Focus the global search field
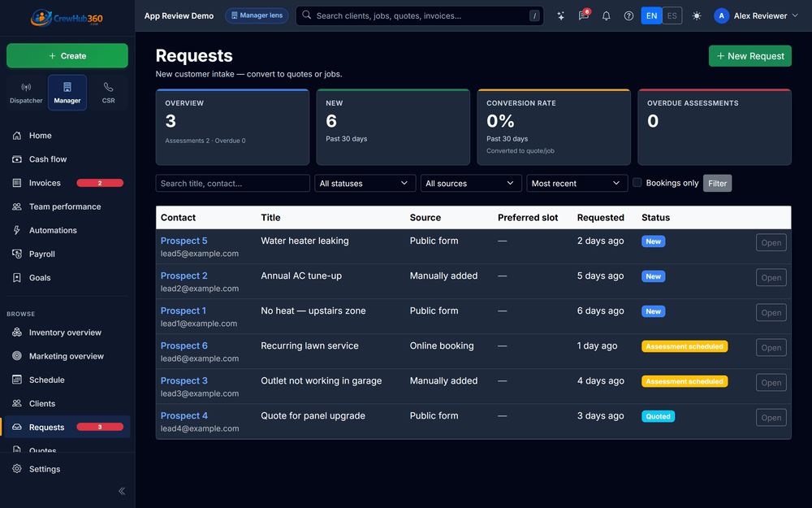 click(x=420, y=15)
